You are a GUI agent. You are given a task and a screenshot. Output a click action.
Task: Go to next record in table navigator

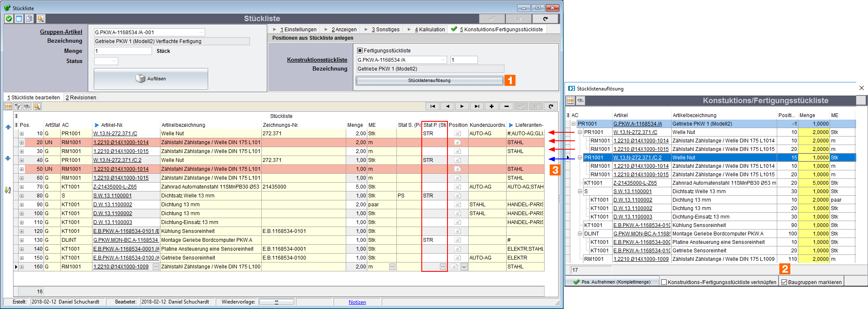click(x=462, y=107)
